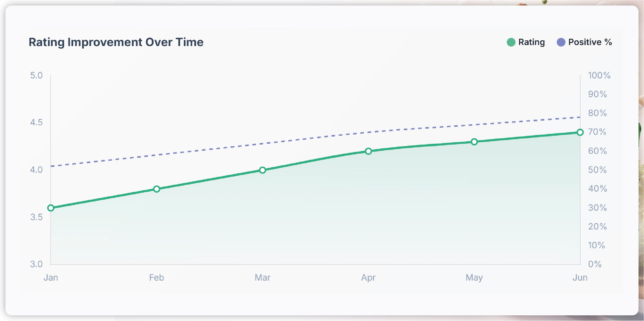
Task: Select the May rating data point
Action: click(x=474, y=142)
